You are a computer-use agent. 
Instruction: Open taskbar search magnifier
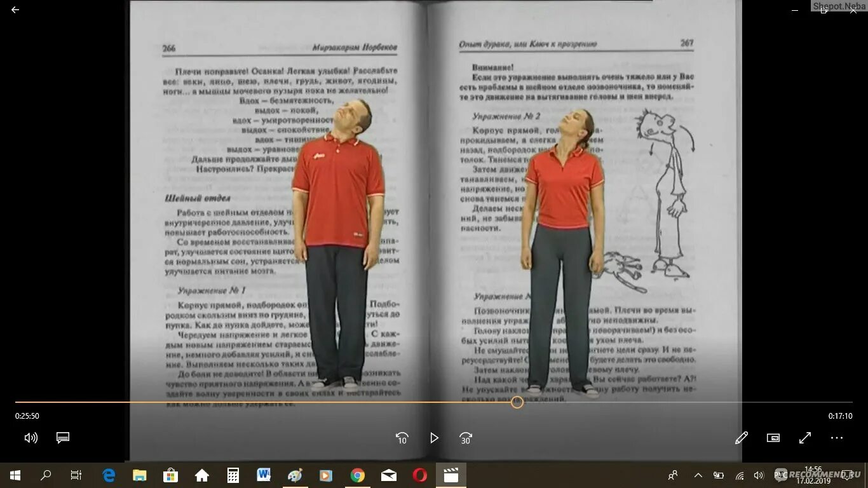pyautogui.click(x=46, y=475)
